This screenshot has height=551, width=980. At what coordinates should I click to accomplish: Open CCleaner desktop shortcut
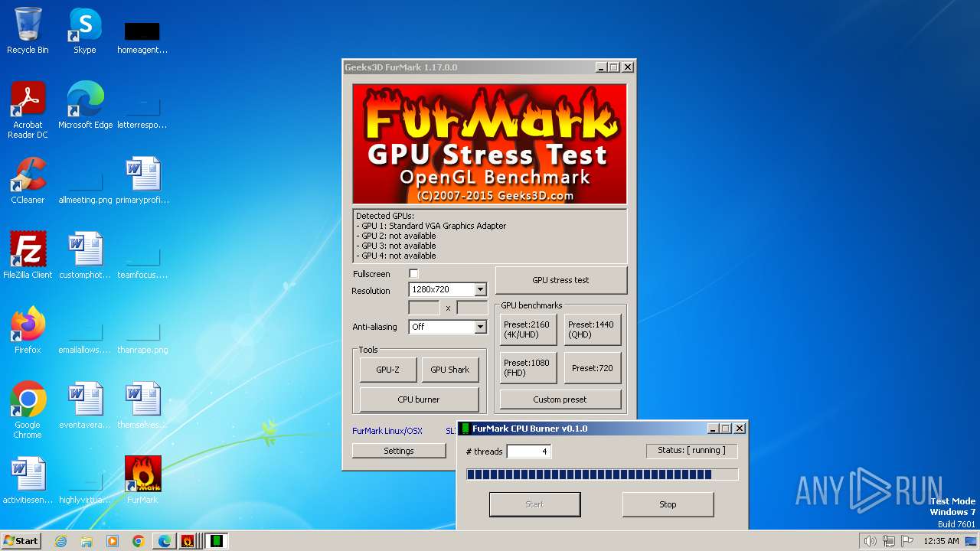point(28,181)
